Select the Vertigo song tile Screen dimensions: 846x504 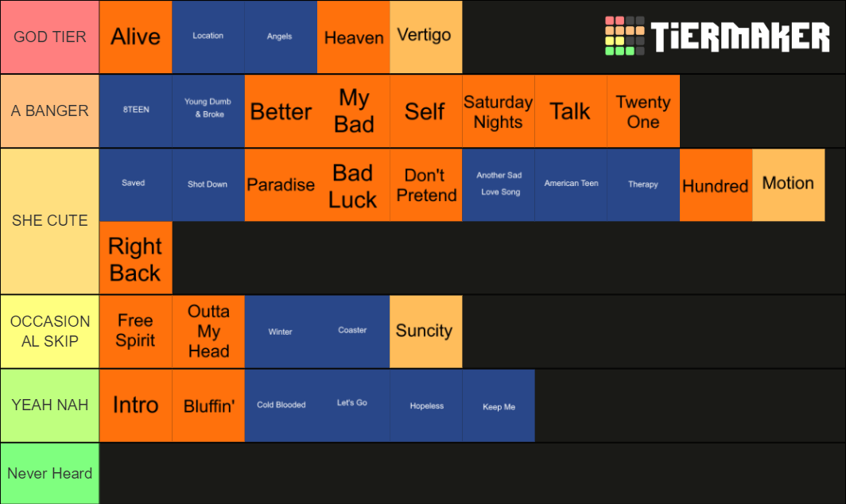(x=425, y=37)
